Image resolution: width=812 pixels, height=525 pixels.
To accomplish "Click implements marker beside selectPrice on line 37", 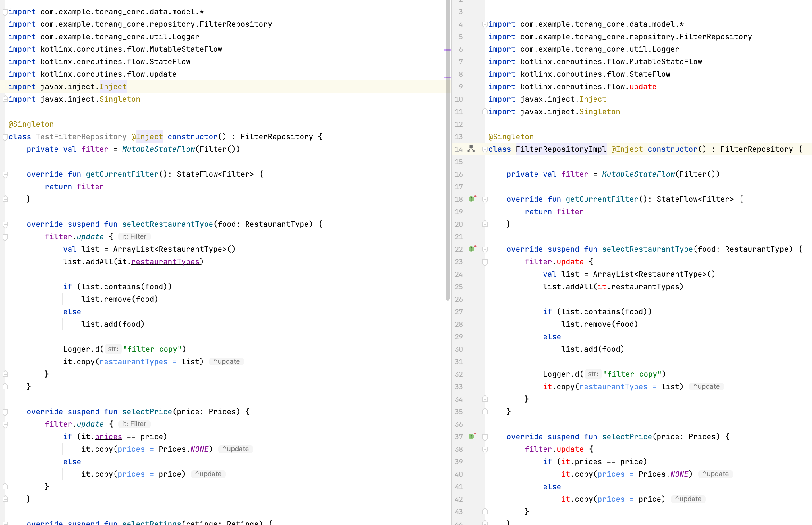I will [472, 436].
